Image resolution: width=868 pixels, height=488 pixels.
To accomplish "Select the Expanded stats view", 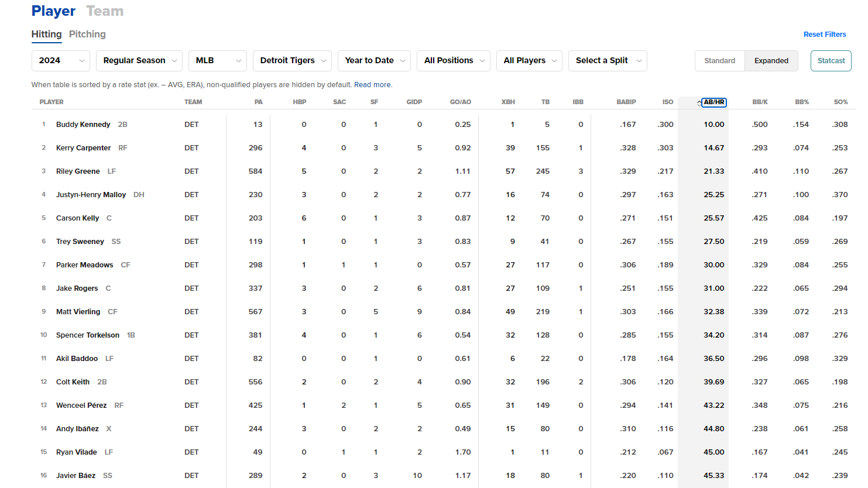I will [771, 61].
